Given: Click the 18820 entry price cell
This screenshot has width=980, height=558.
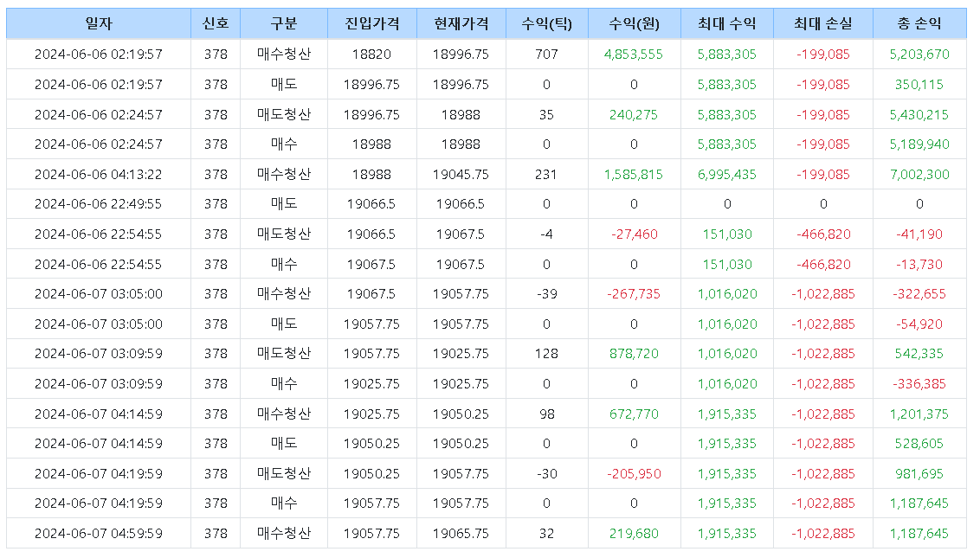Looking at the screenshot, I should 371,55.
